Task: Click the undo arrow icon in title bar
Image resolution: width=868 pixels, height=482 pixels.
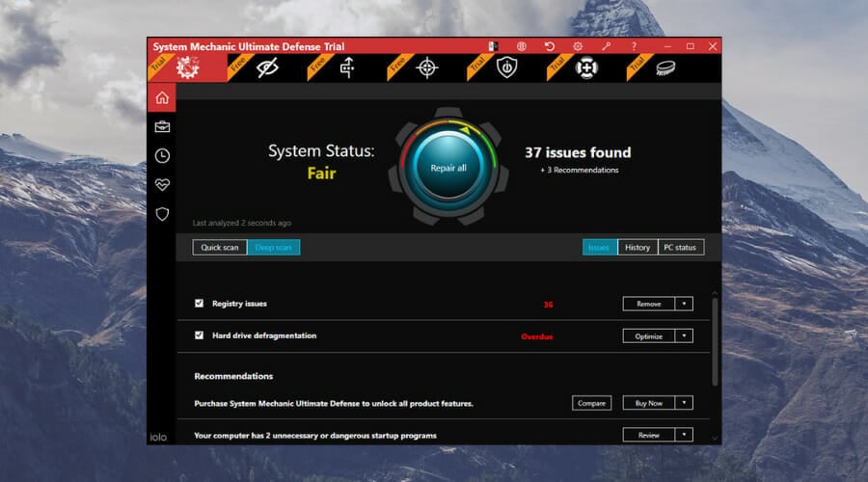Action: (x=549, y=46)
